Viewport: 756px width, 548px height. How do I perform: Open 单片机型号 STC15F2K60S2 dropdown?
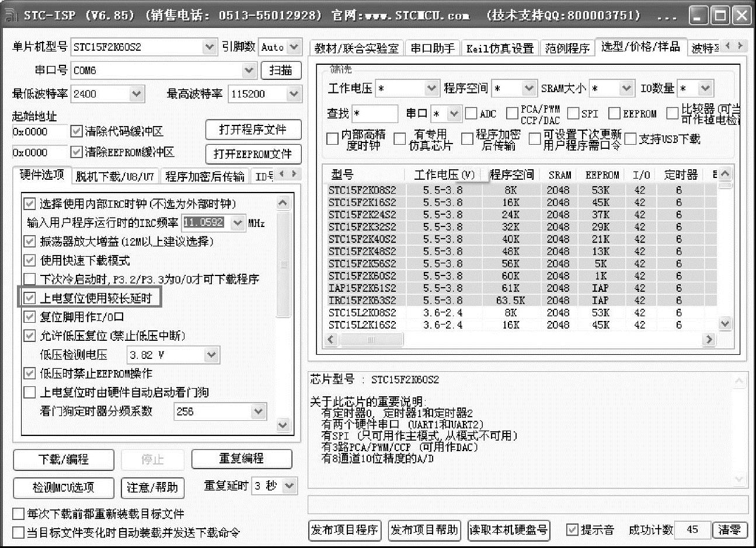210,47
